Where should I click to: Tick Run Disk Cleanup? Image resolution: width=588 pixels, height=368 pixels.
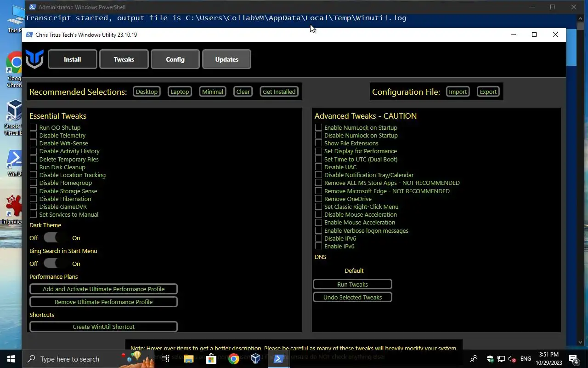click(33, 167)
